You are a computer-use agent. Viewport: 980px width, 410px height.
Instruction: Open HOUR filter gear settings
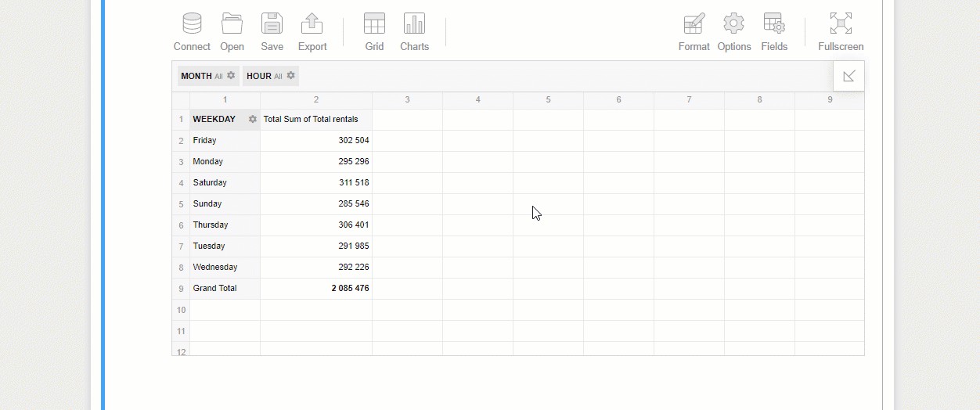pyautogui.click(x=290, y=76)
